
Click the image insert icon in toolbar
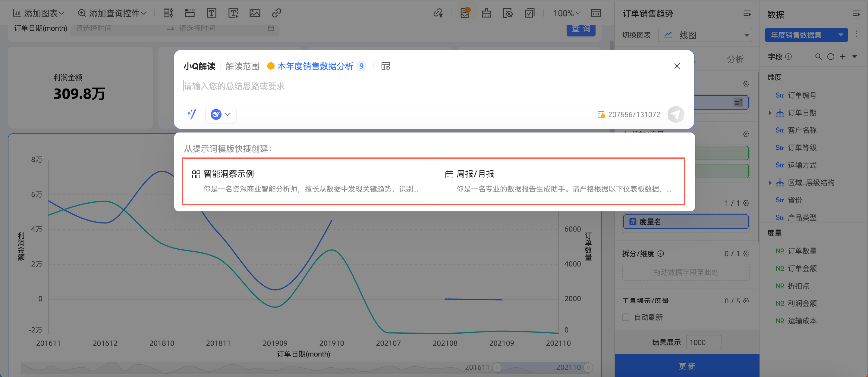tap(255, 13)
